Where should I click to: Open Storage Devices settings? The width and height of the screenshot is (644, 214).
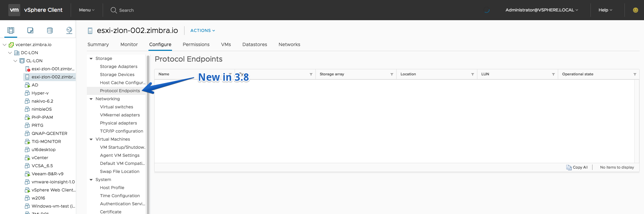(117, 75)
